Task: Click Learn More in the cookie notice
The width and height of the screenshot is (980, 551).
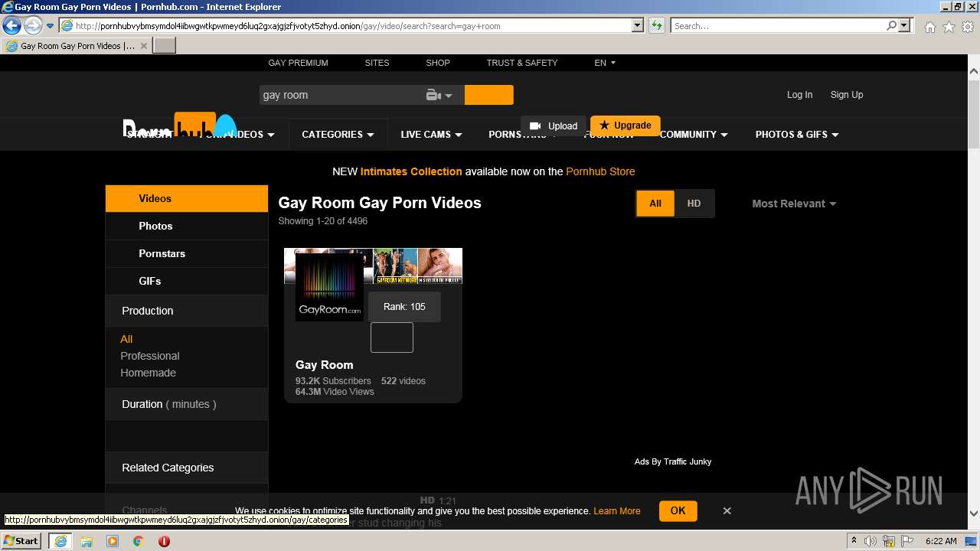Action: click(617, 511)
